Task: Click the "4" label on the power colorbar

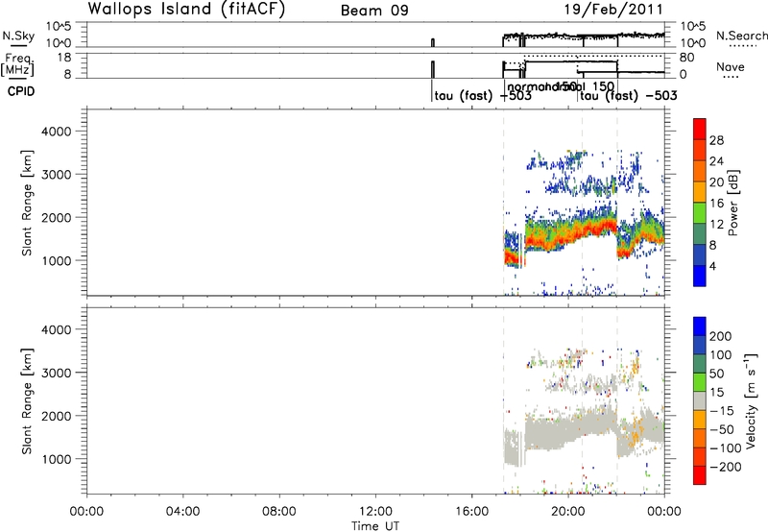Action: tap(712, 266)
